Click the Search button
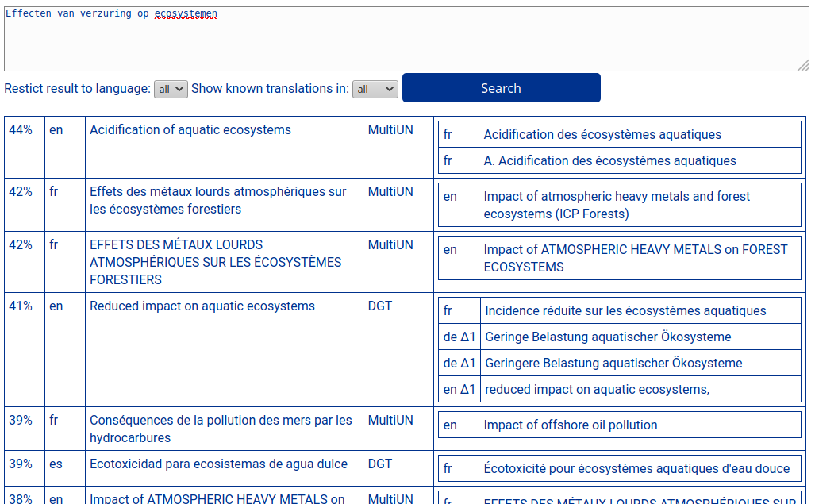This screenshot has height=504, width=815. [x=501, y=88]
